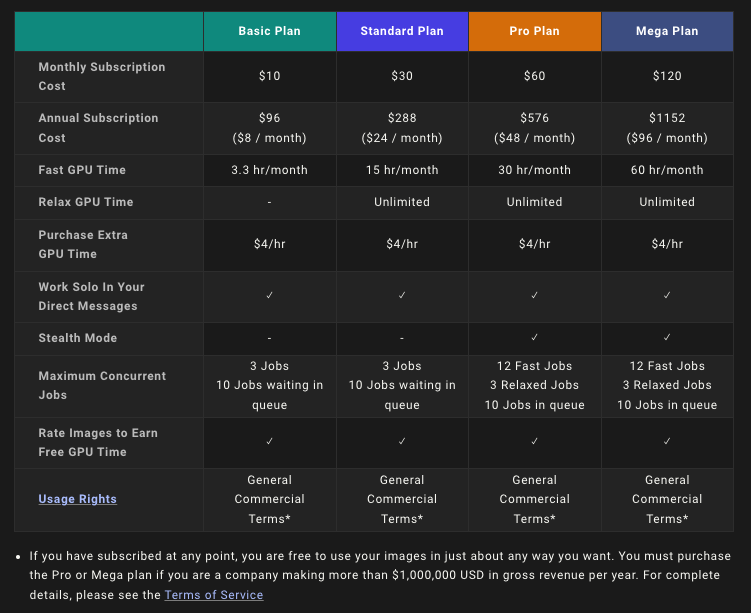Click the Rate Images checkmark under Standard Plan
This screenshot has height=613, width=751.
tap(402, 442)
